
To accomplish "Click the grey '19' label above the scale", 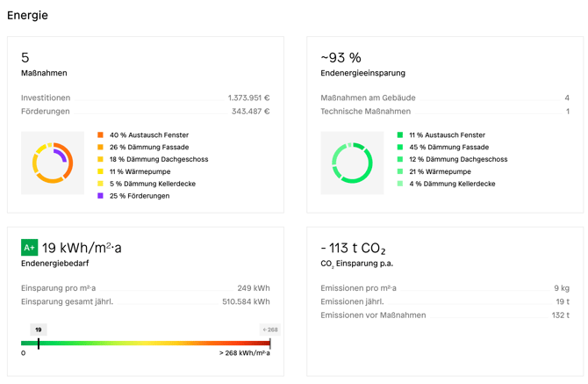I will click(x=38, y=330).
